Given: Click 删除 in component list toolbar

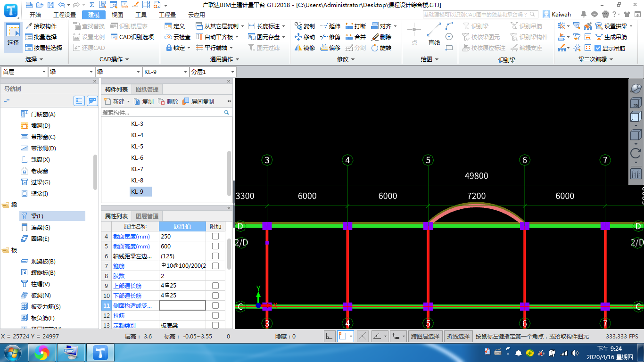Looking at the screenshot, I should pyautogui.click(x=168, y=101).
